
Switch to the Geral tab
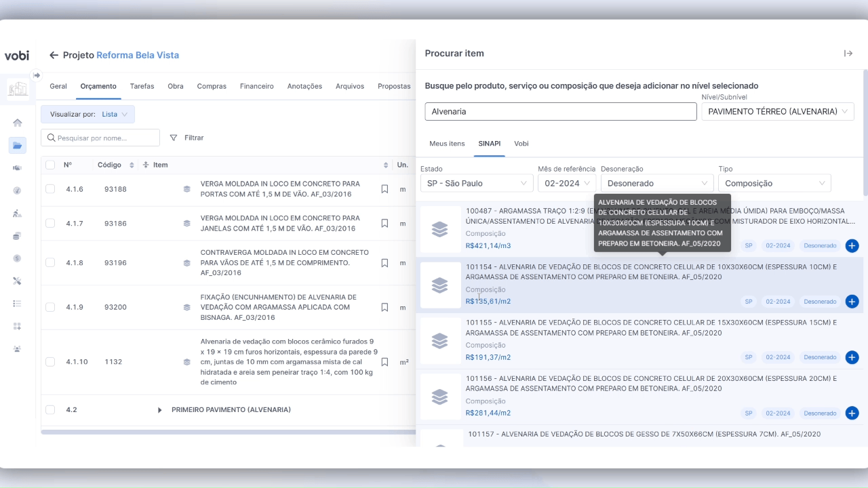point(58,87)
